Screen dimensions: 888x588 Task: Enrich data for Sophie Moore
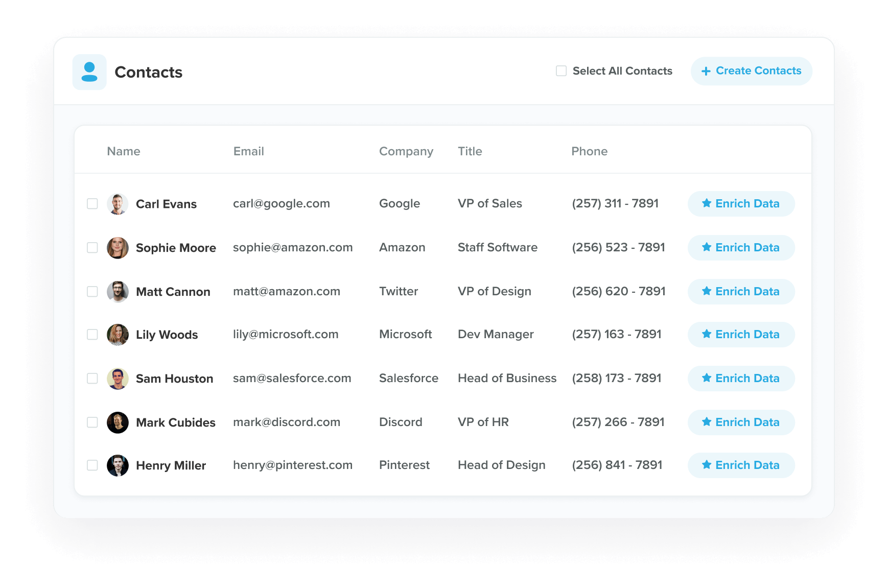click(741, 248)
